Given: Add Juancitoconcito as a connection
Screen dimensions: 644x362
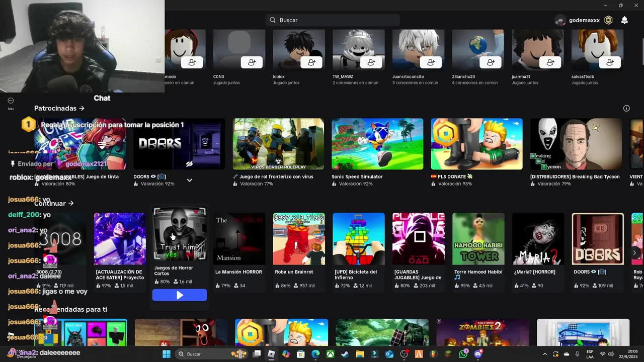Looking at the screenshot, I should (x=431, y=62).
